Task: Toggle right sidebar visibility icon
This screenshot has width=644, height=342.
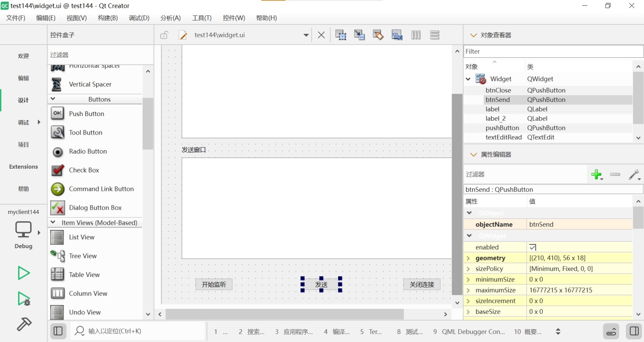Action: pyautogui.click(x=634, y=331)
